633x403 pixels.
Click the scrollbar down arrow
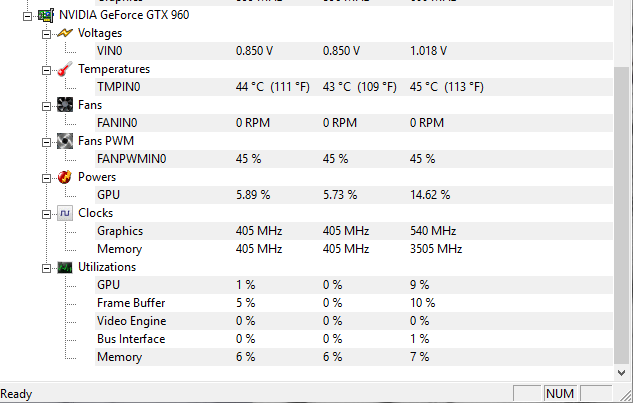pos(621,372)
